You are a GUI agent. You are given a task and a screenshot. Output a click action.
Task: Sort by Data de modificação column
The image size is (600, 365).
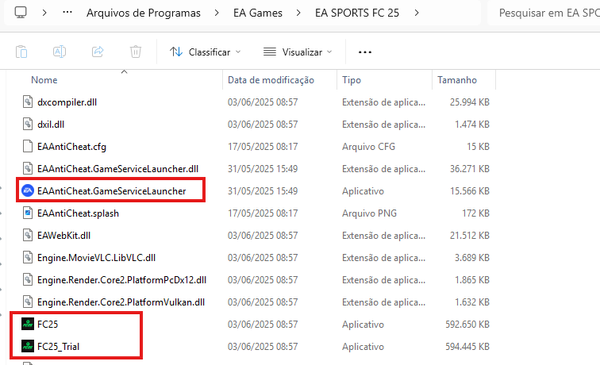pyautogui.click(x=271, y=80)
